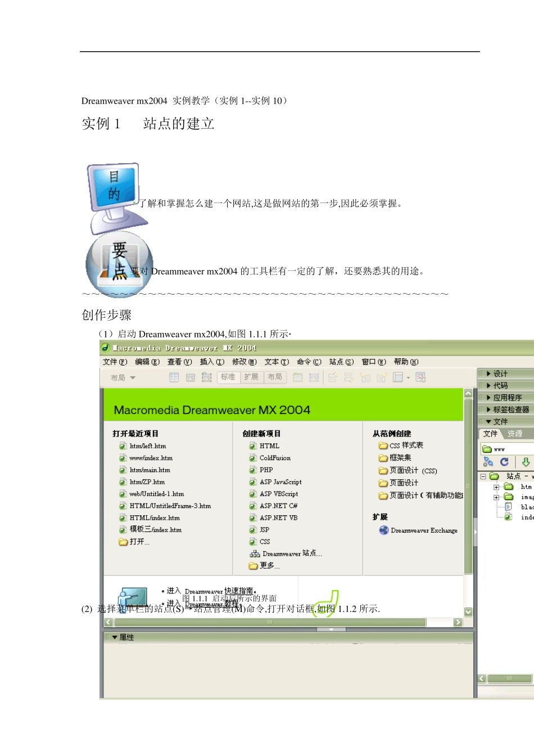Expand the imag folder tree node

pos(496,497)
